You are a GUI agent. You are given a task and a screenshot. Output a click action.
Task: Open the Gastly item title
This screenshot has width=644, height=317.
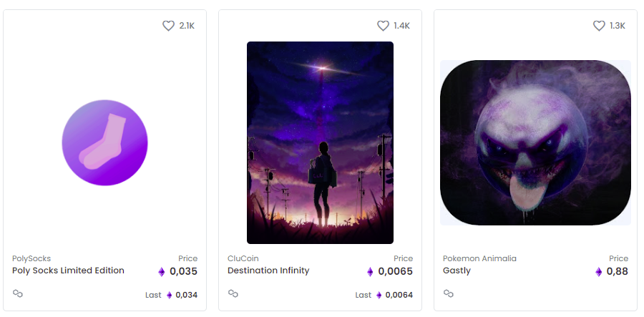pyautogui.click(x=457, y=270)
